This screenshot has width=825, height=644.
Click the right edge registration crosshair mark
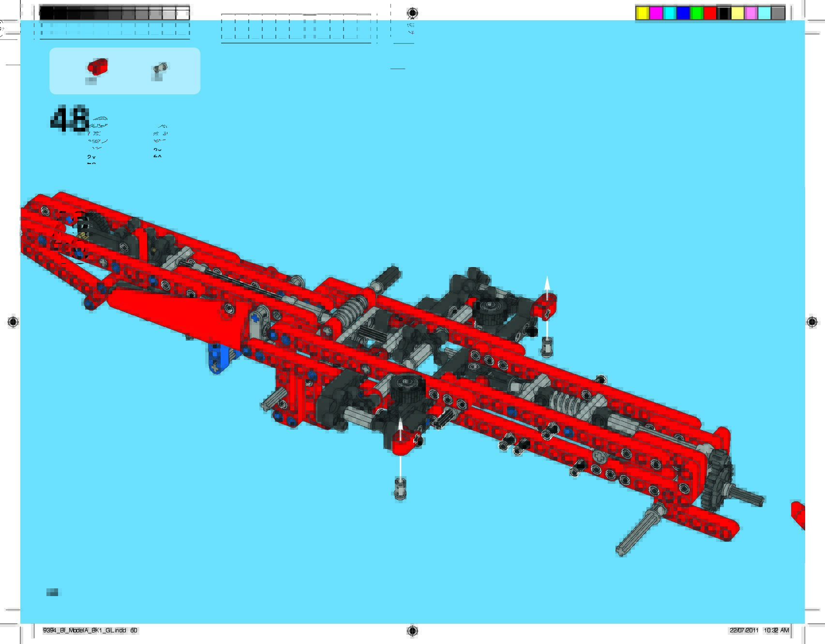[812, 322]
